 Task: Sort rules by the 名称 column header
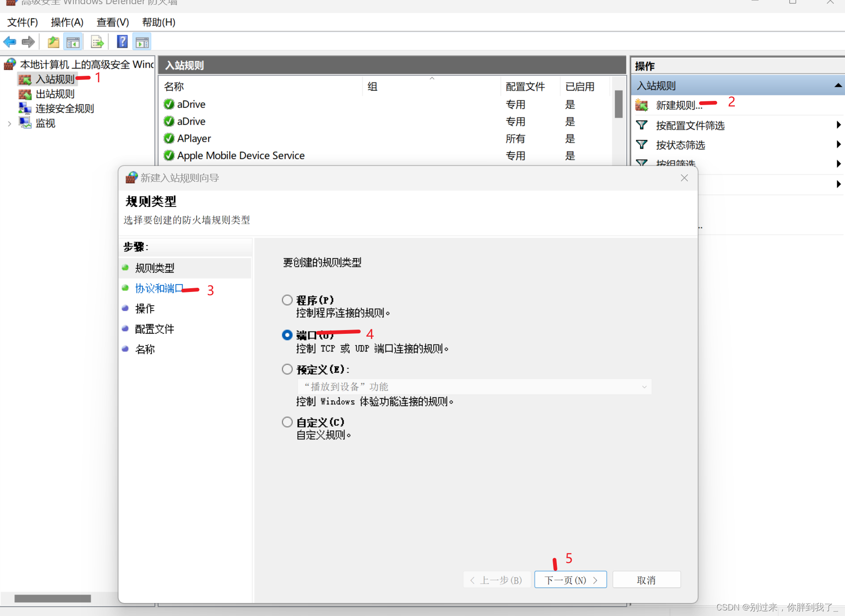tap(261, 86)
